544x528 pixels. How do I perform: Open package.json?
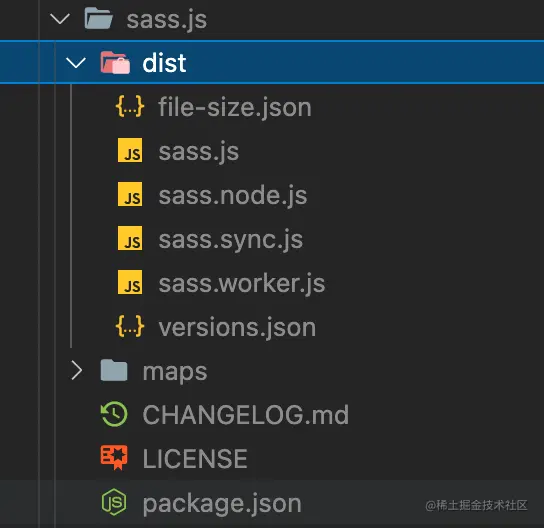222,504
